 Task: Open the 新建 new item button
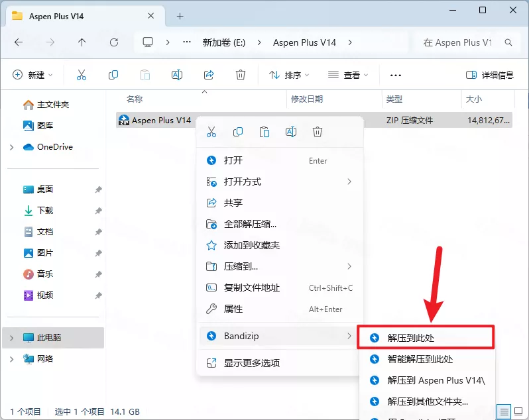tap(32, 75)
